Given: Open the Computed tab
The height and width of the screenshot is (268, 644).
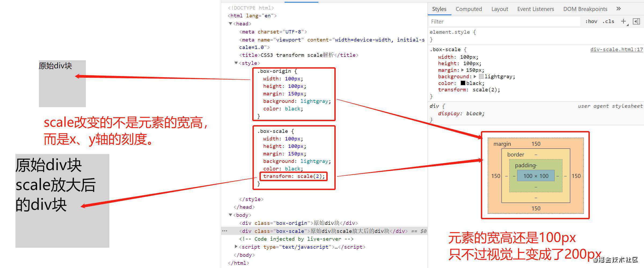Looking at the screenshot, I should (469, 9).
